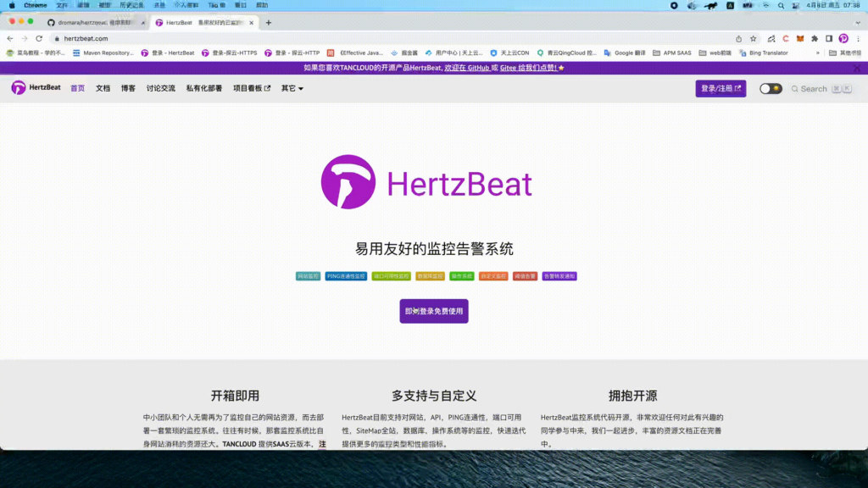Click 即刻登录免费使用 button
This screenshot has height=488, width=868.
pos(434,311)
